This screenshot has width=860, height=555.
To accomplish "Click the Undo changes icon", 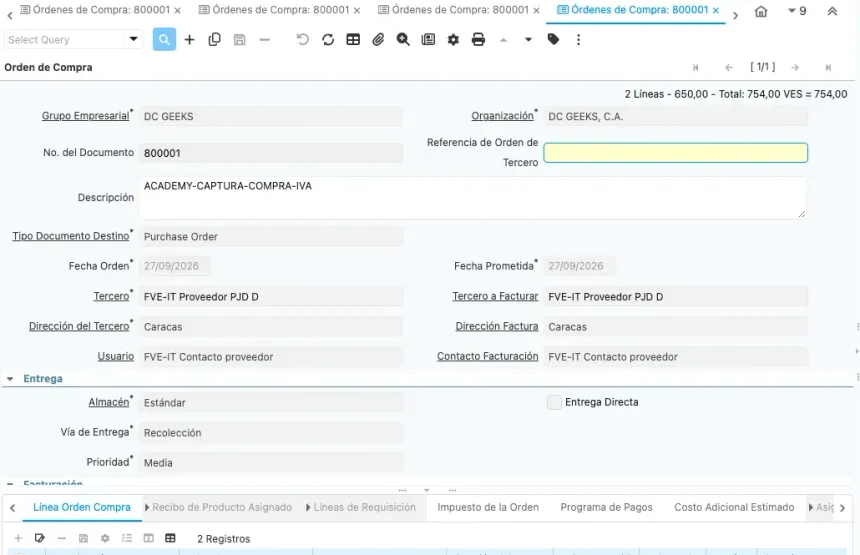I will (x=303, y=39).
